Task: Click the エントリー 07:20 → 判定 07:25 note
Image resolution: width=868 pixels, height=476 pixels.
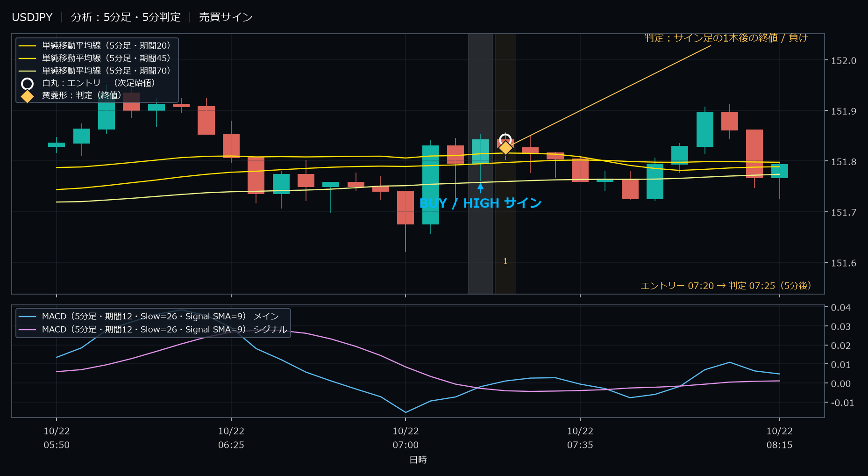Action: pyautogui.click(x=726, y=286)
